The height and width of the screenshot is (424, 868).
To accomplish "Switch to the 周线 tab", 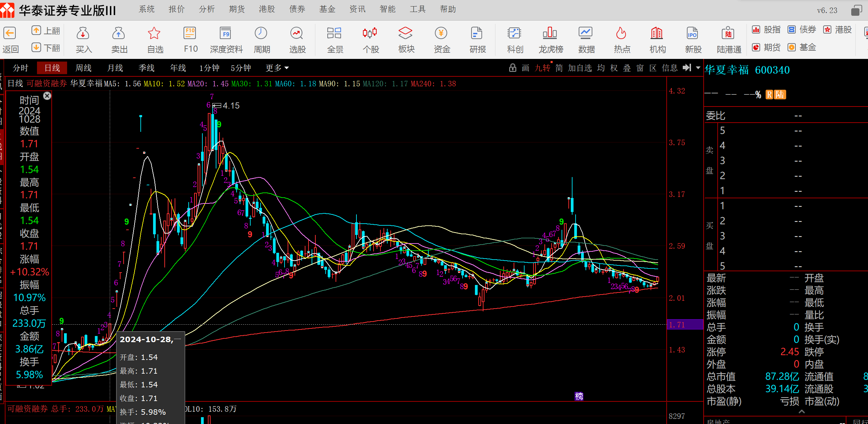I will click(x=84, y=68).
